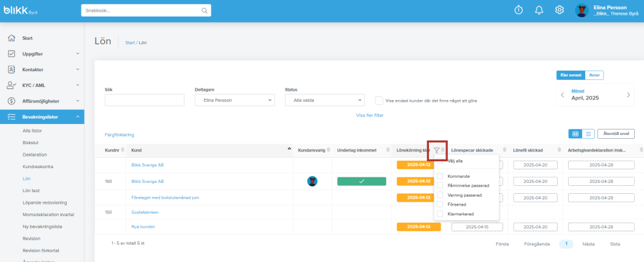The height and width of the screenshot is (262, 644).
Task: Check the Välj alla filter option
Action: tap(440, 161)
